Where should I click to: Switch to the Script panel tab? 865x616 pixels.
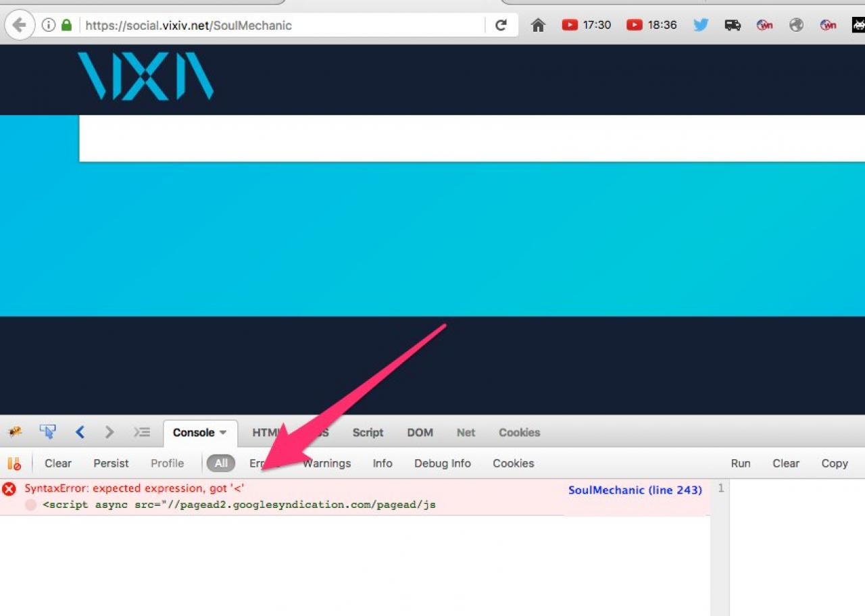click(x=368, y=432)
